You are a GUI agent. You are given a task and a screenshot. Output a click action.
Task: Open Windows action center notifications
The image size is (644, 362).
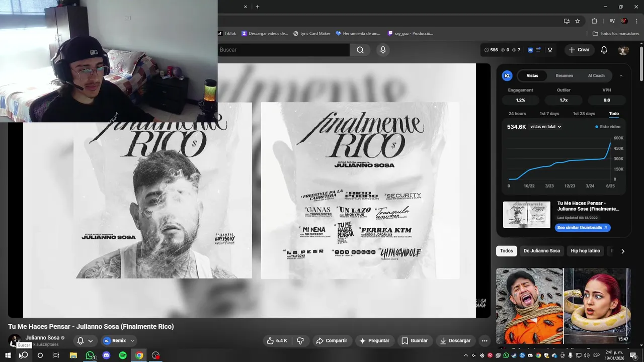(x=633, y=355)
